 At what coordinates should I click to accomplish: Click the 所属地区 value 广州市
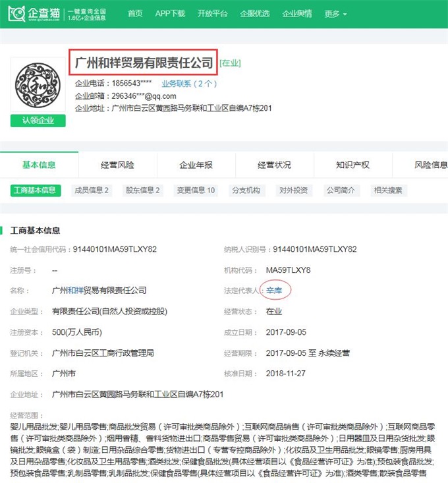(64, 374)
